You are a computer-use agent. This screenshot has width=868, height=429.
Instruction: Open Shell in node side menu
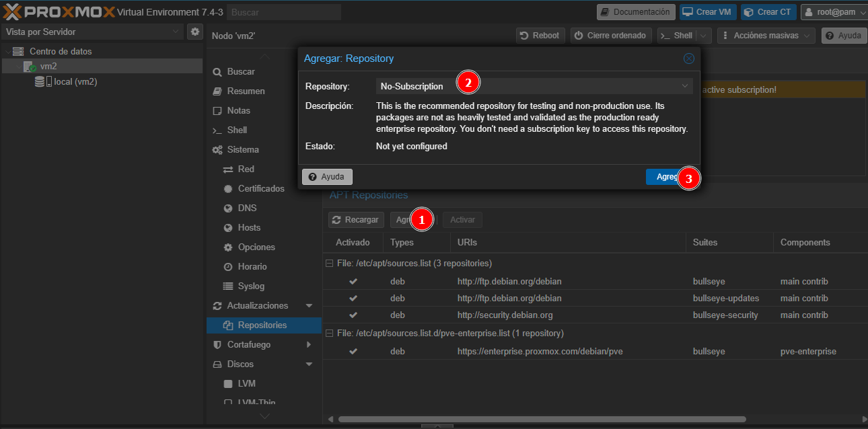pos(237,130)
